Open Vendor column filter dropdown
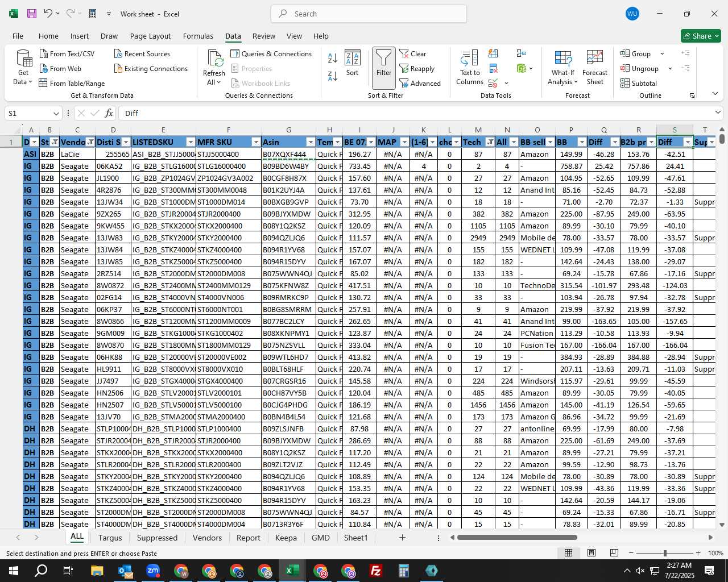This screenshot has width=728, height=582. (x=90, y=142)
